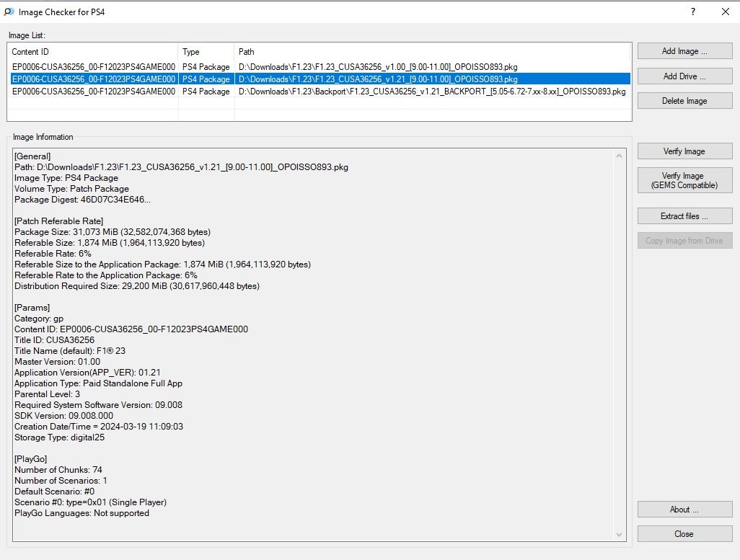Click the [Patch Referable Rate] heading
Viewport: 740px width, 560px height.
pos(58,221)
